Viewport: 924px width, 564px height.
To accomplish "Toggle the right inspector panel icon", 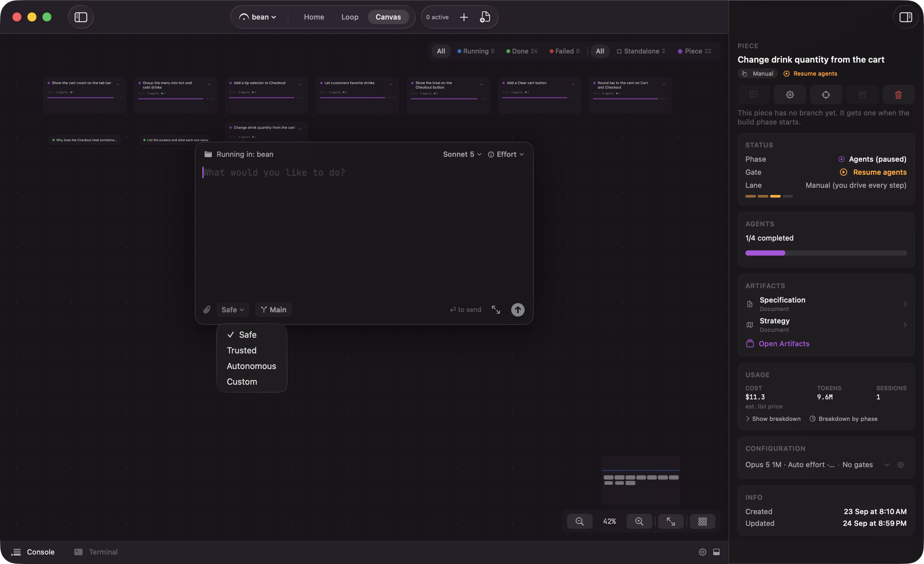I will pyautogui.click(x=906, y=17).
